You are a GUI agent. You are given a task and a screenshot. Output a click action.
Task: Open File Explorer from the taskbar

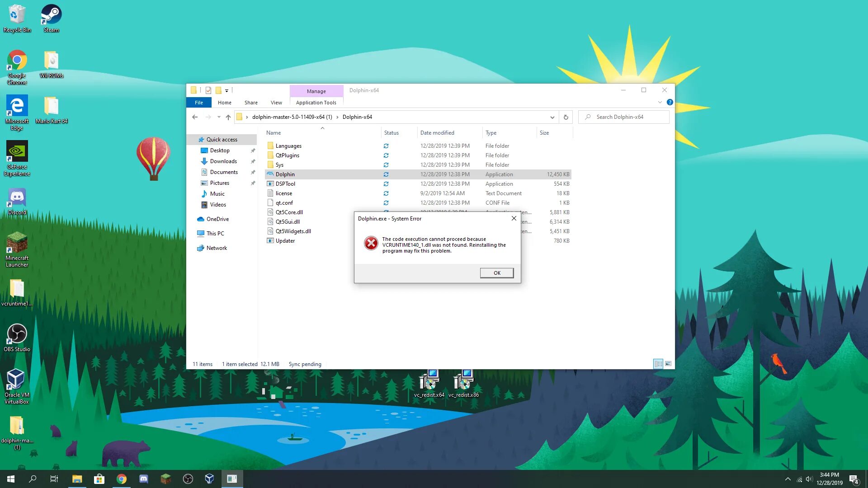77,479
